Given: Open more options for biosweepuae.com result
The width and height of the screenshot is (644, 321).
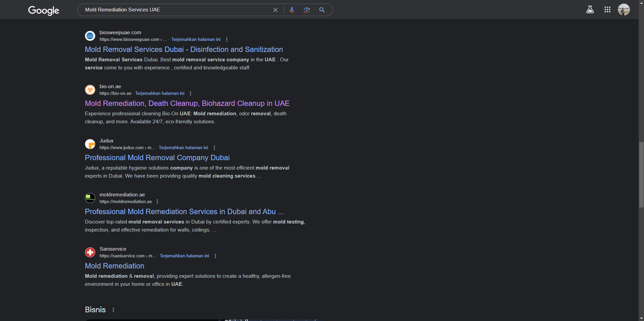Looking at the screenshot, I should point(227,40).
